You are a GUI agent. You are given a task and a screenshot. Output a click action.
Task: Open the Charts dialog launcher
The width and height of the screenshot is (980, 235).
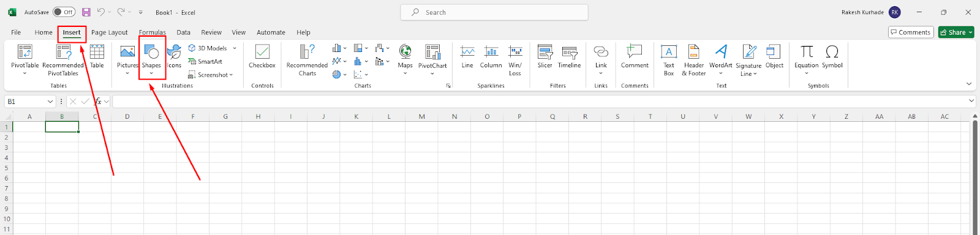coord(448,86)
